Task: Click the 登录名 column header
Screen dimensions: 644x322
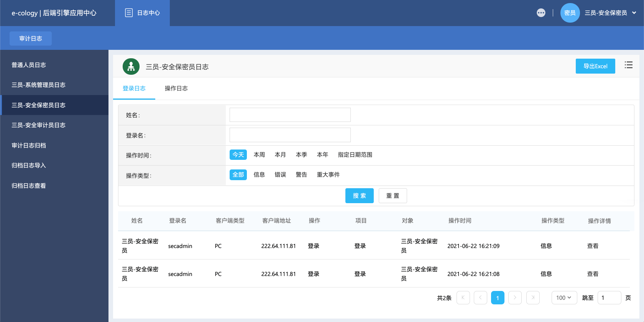Action: tap(178, 220)
